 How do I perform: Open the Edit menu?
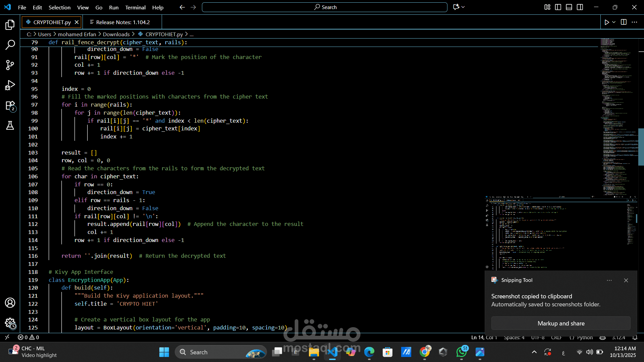(x=37, y=7)
